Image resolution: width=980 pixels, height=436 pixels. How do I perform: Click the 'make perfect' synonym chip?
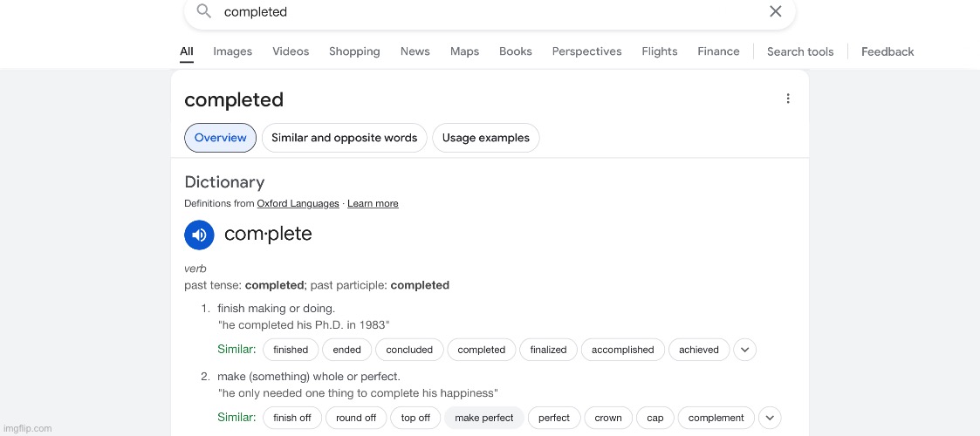click(484, 418)
